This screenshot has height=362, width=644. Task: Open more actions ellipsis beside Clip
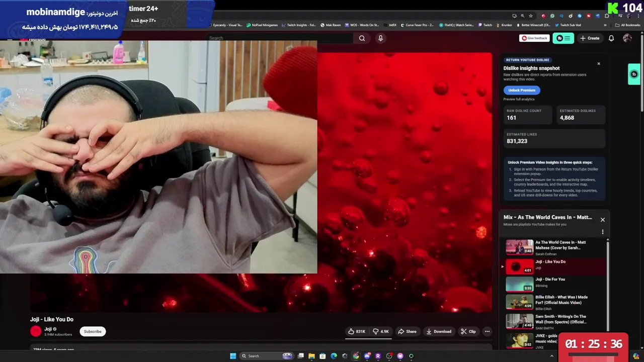487,331
